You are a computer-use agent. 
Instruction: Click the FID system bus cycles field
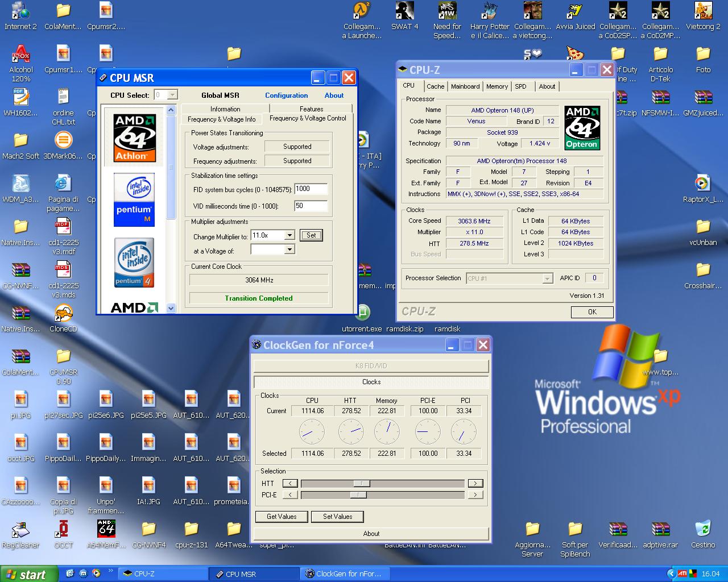click(x=311, y=189)
